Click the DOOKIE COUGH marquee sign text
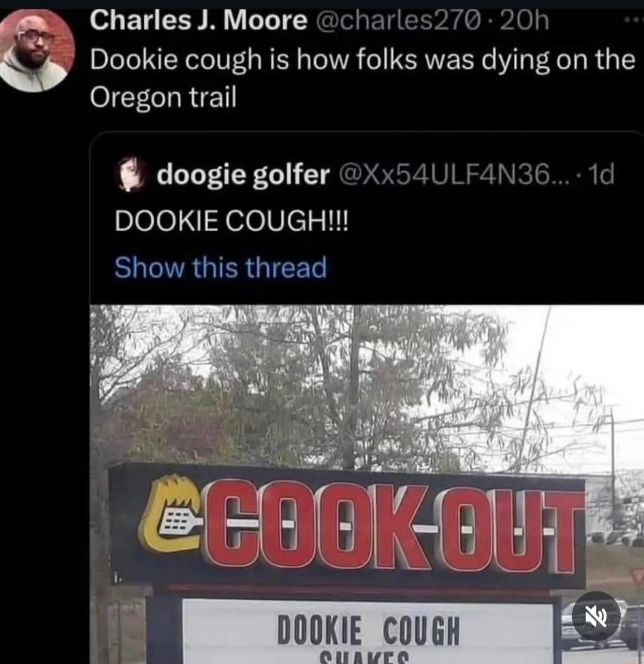644x664 pixels. point(368,630)
